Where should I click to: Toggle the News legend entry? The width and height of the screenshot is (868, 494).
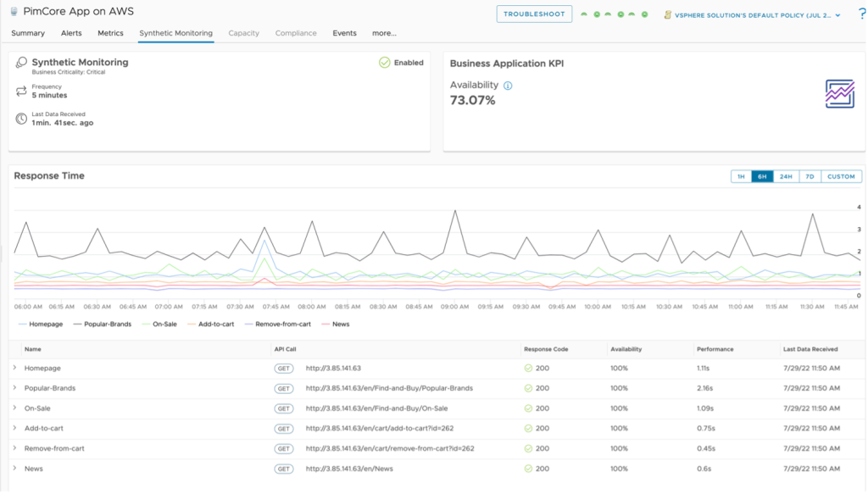[336, 325]
